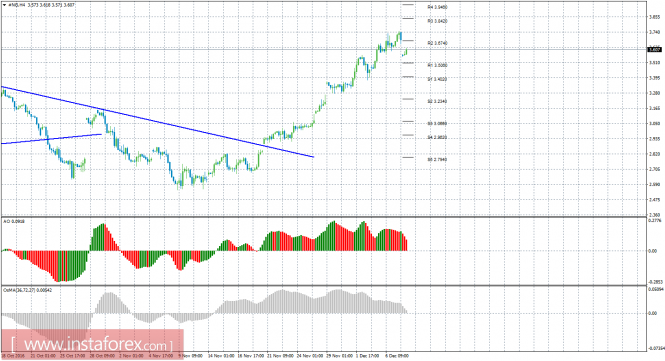665x361 pixels.
Task: Open the chart dropdown arrow beside #NG,H4
Action: [4, 5]
